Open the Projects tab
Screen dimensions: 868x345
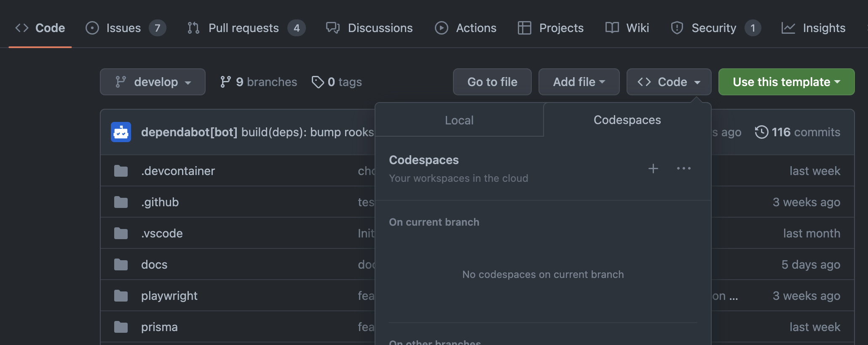click(550, 28)
